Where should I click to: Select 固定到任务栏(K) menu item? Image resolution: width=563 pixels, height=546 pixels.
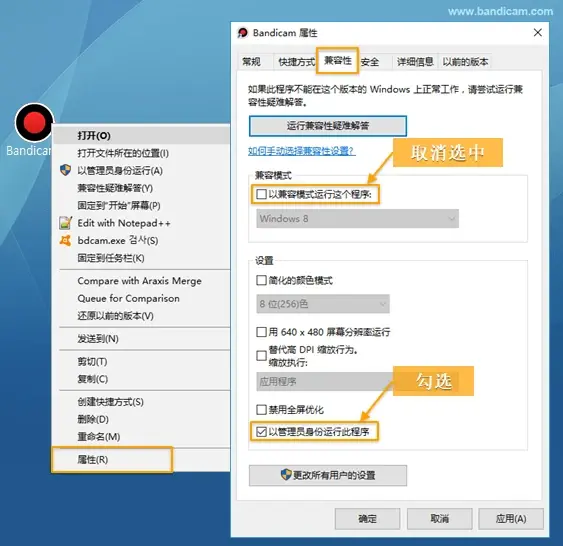(x=141, y=258)
